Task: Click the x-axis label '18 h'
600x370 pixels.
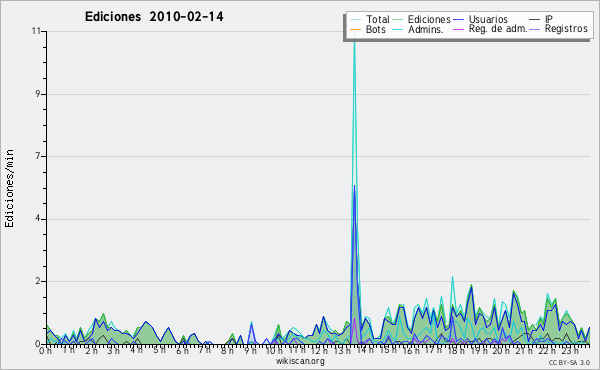Action: [456, 350]
